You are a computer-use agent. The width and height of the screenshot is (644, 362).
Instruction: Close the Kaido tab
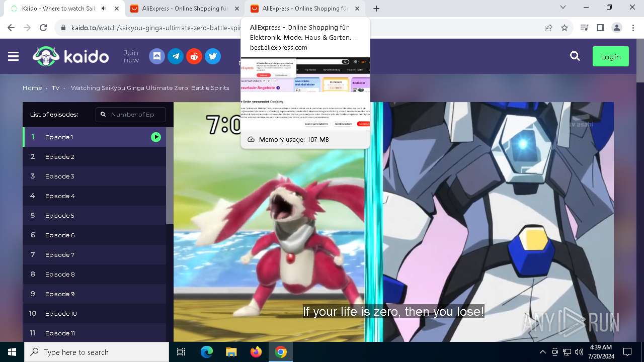coord(117,9)
